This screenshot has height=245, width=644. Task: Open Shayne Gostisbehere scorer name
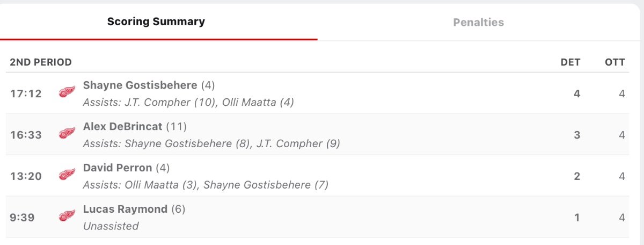pos(140,85)
